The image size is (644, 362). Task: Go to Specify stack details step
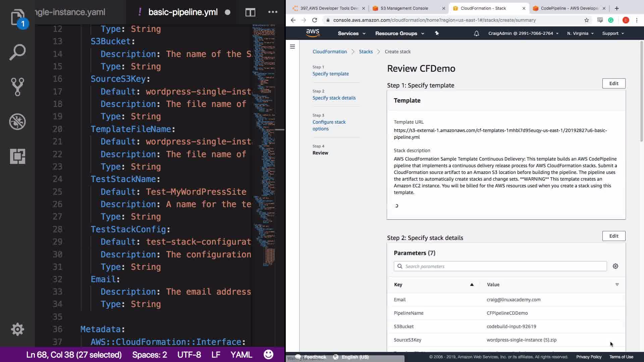click(334, 98)
